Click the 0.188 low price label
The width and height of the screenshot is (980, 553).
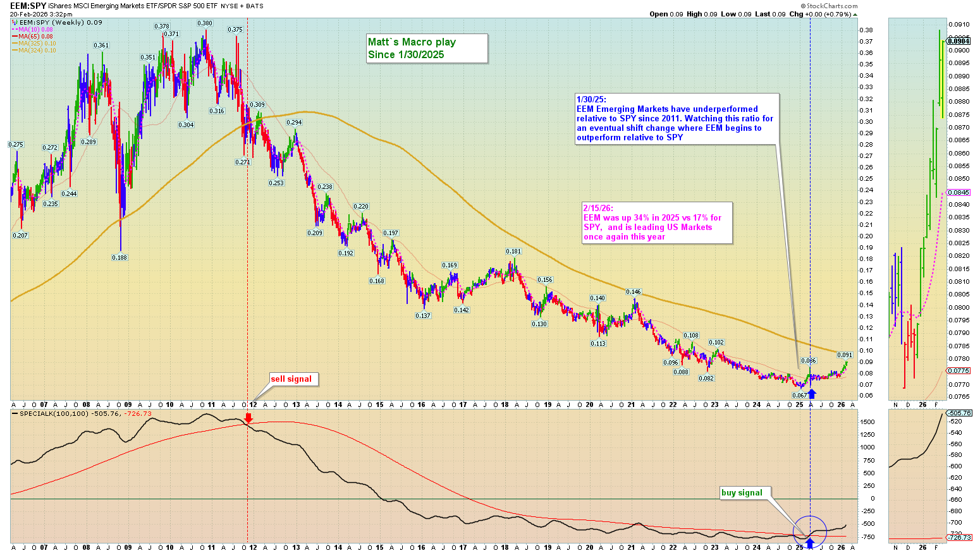coord(119,258)
